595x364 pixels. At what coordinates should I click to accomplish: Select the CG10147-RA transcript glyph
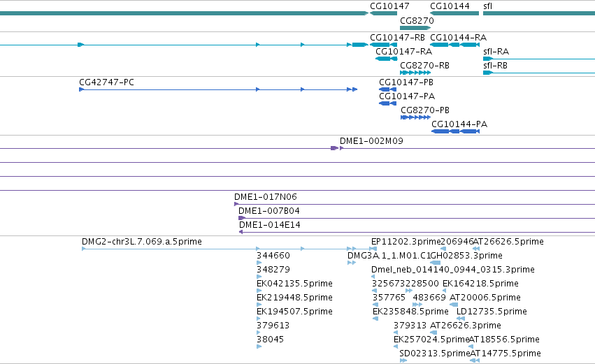point(386,59)
